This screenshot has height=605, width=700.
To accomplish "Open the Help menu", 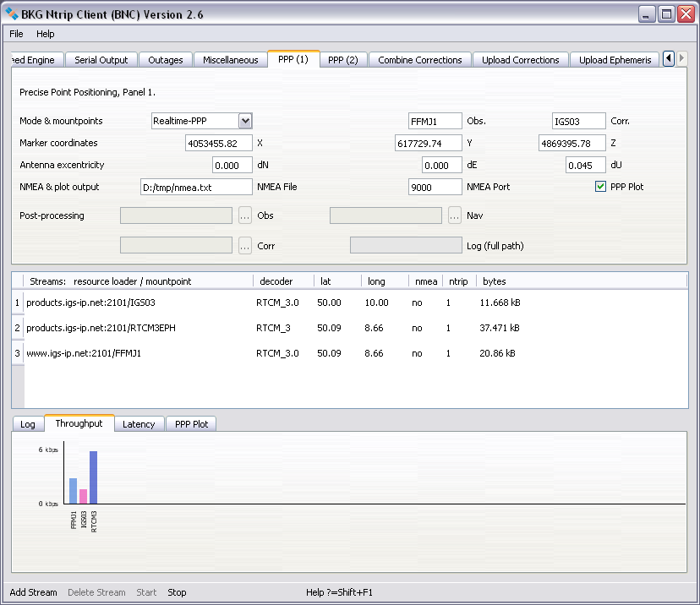I will (45, 34).
